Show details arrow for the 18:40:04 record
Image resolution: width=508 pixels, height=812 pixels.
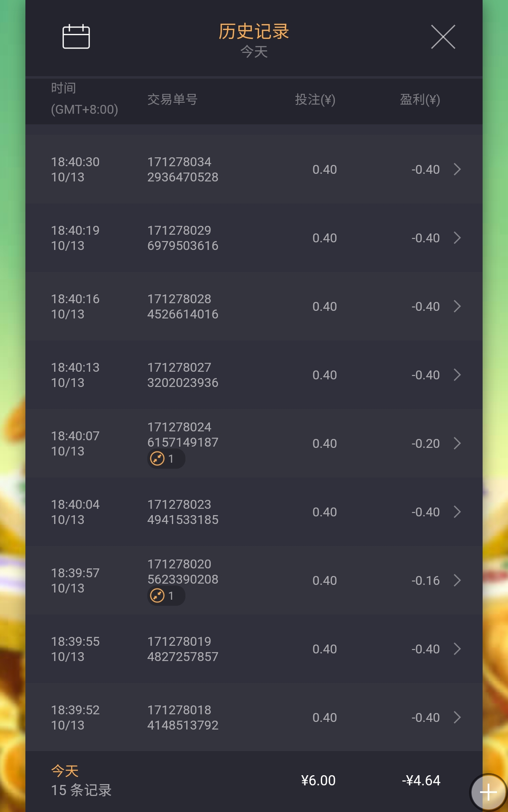[x=457, y=512]
